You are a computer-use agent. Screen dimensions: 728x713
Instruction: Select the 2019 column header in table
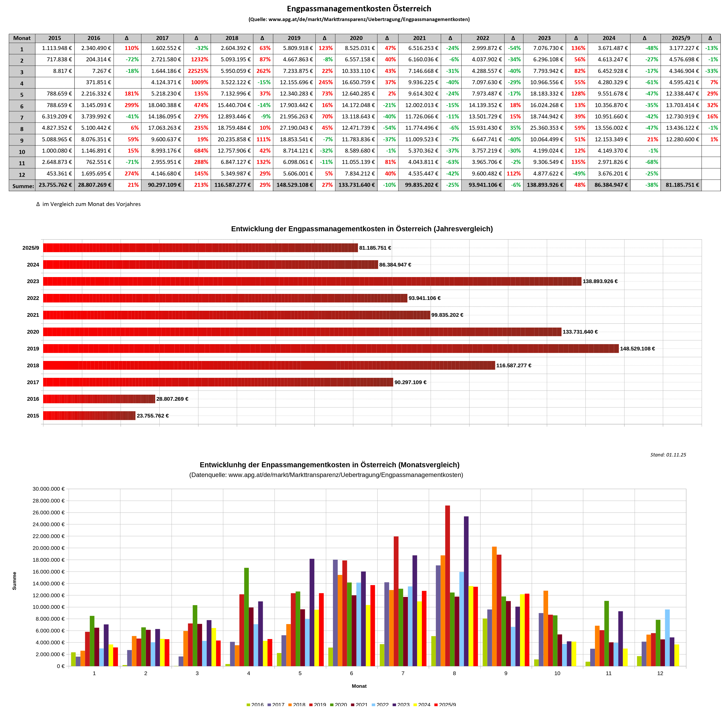(x=294, y=38)
